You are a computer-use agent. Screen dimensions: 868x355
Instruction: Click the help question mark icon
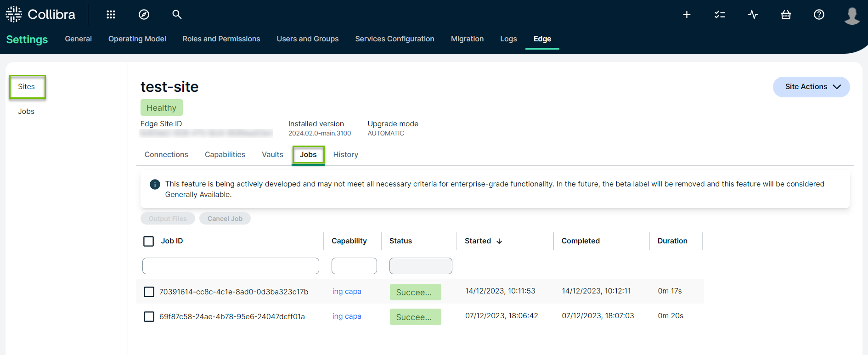(819, 15)
